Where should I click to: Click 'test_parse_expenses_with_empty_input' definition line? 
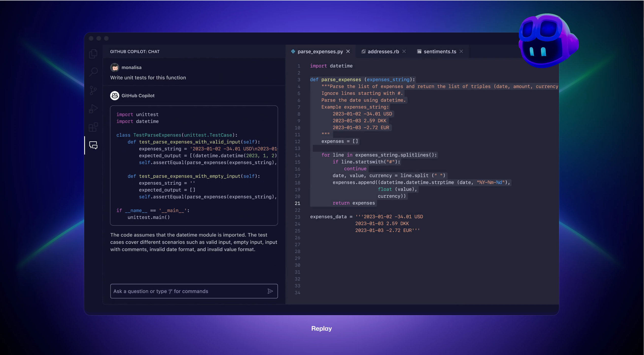point(194,176)
